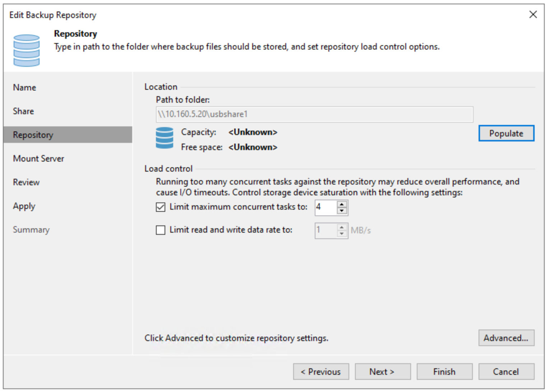
Task: Select the Review step
Action: (26, 182)
